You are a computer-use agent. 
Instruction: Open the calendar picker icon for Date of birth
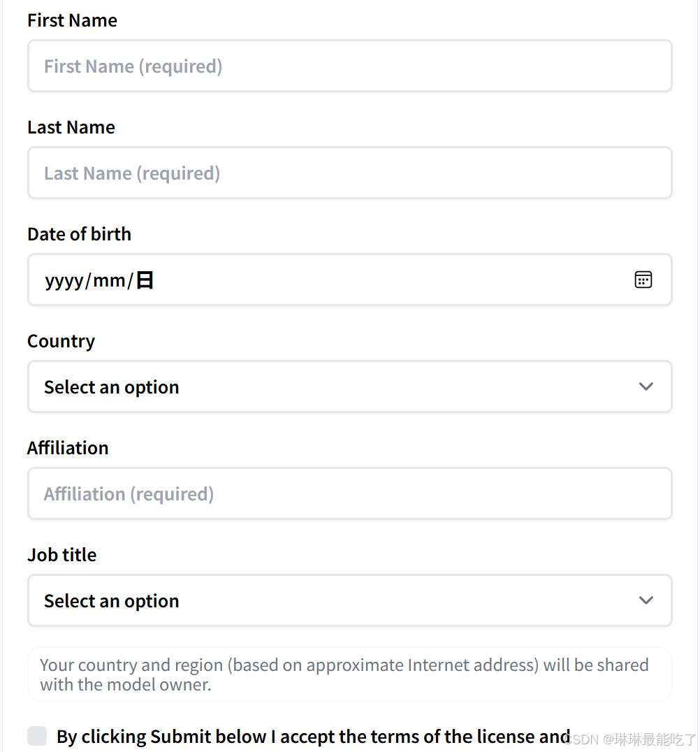tap(643, 280)
